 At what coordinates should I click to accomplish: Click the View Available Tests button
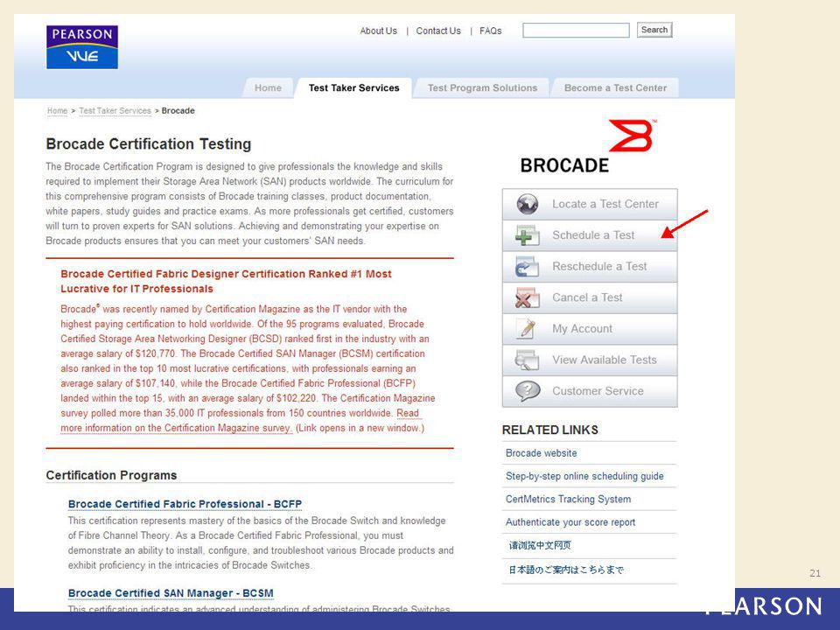click(x=590, y=360)
